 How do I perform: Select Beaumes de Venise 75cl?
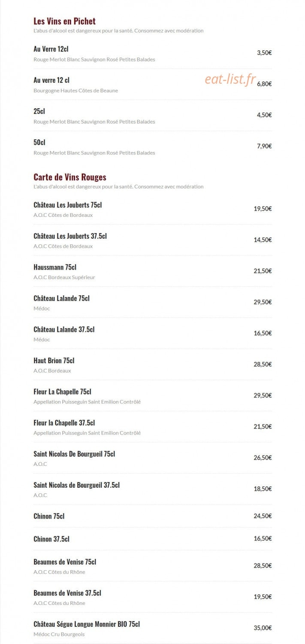point(153,566)
